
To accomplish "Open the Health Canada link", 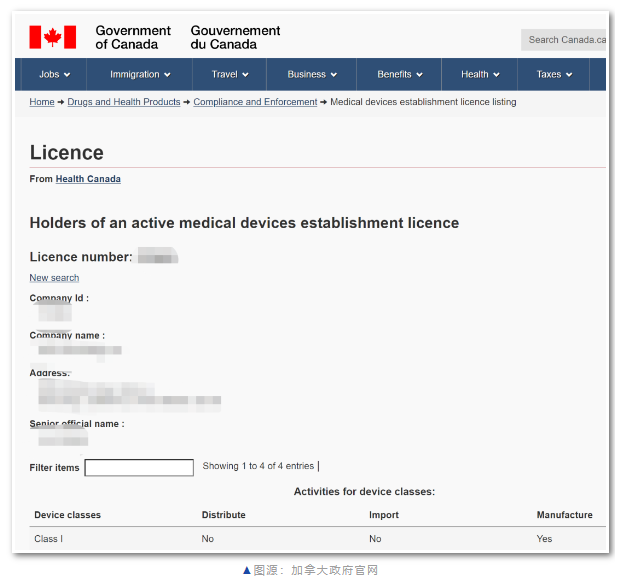I will 88,179.
